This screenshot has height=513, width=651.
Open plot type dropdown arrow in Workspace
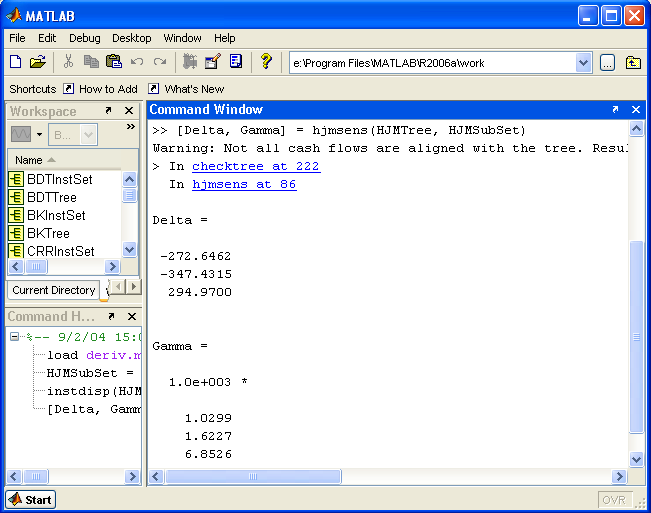click(39, 134)
